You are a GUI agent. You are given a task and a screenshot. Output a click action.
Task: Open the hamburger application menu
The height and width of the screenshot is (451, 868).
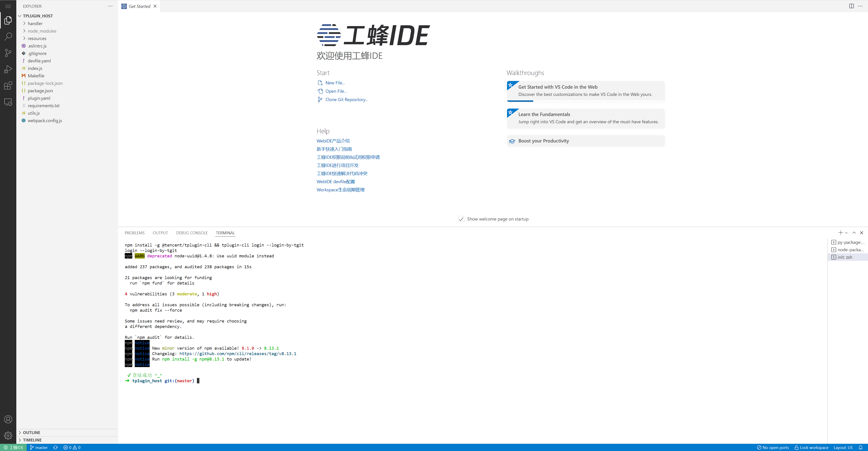[x=8, y=6]
